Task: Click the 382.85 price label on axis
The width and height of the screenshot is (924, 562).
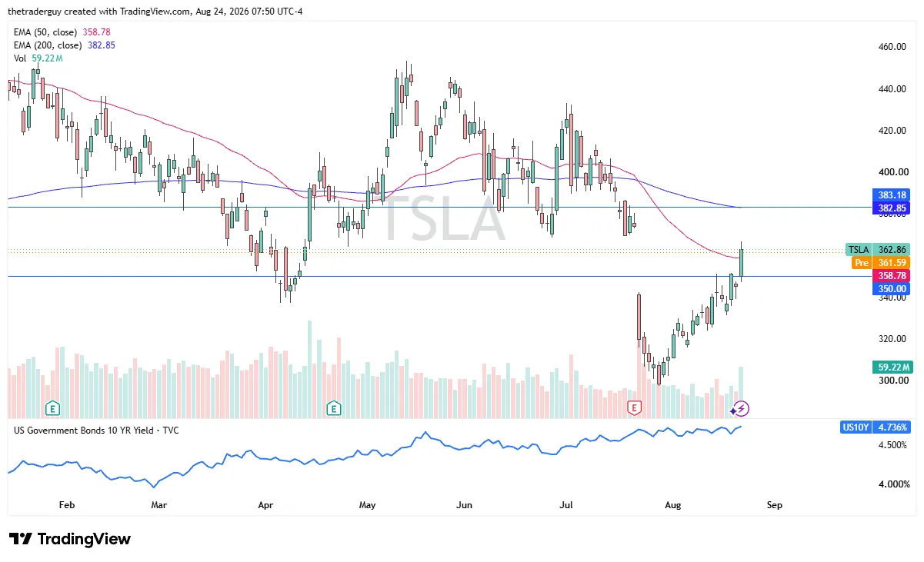Action: coord(892,208)
